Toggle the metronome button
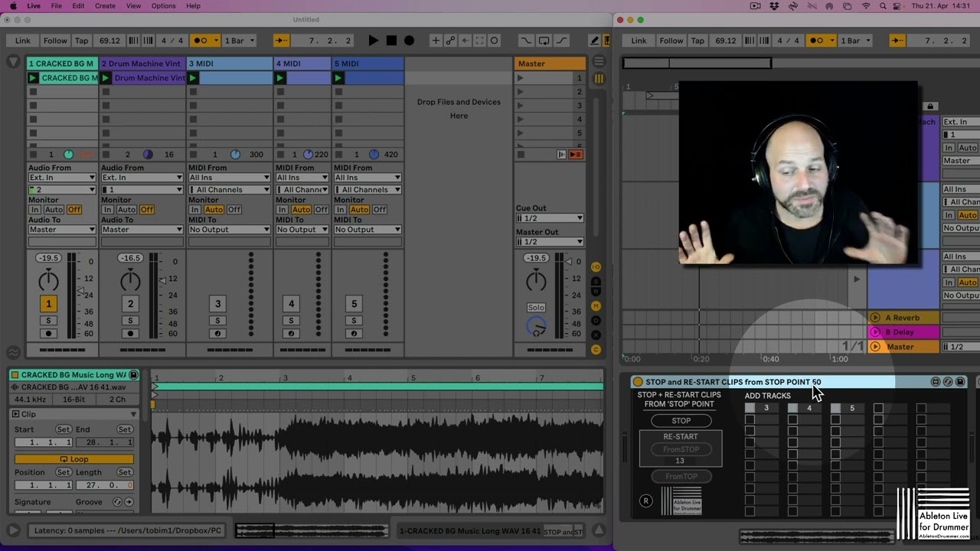The image size is (980, 551). click(205, 41)
